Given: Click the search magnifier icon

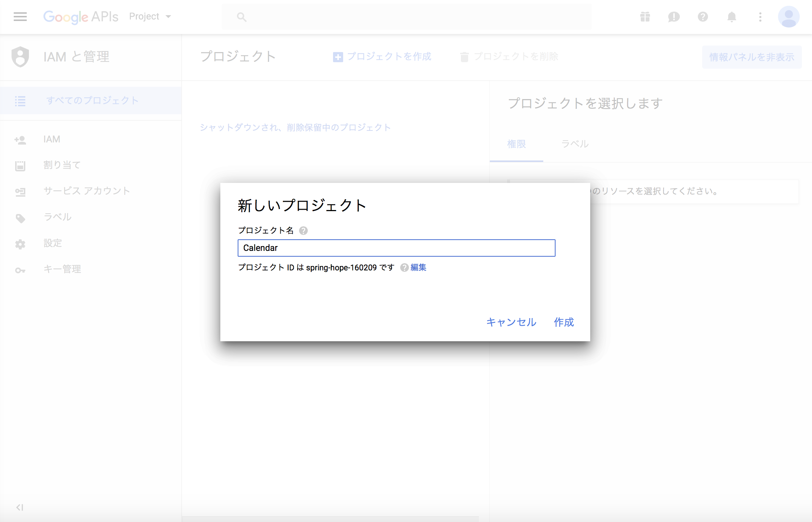Looking at the screenshot, I should click(242, 17).
